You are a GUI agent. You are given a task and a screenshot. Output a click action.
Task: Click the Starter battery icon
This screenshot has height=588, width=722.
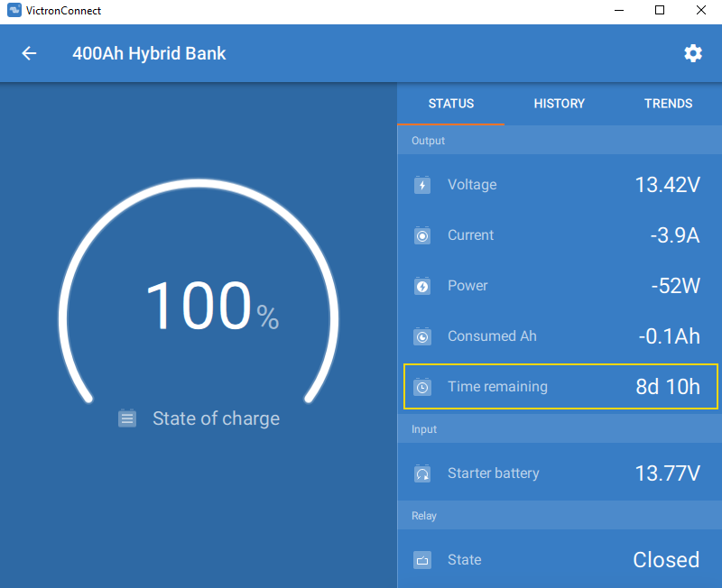pos(422,473)
